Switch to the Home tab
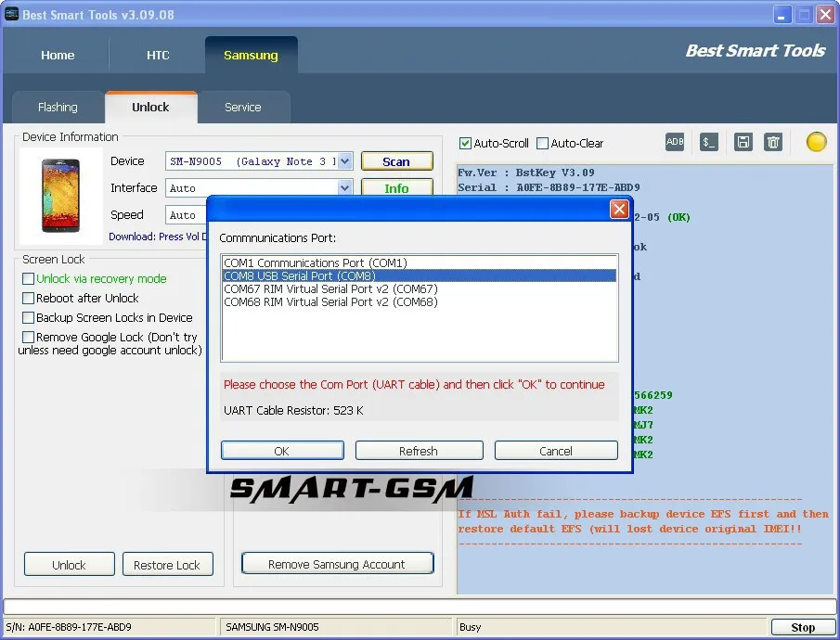The width and height of the screenshot is (840, 640). [58, 55]
